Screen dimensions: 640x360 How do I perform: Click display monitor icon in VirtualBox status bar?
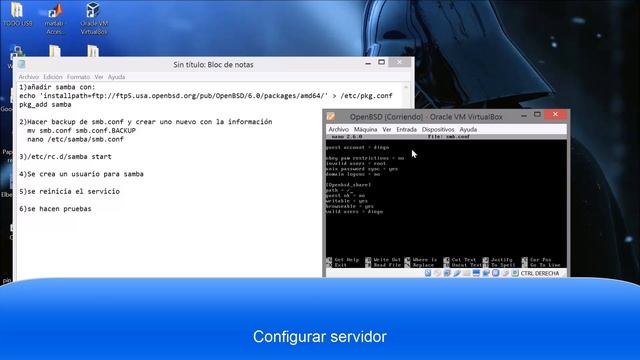[x=476, y=273]
